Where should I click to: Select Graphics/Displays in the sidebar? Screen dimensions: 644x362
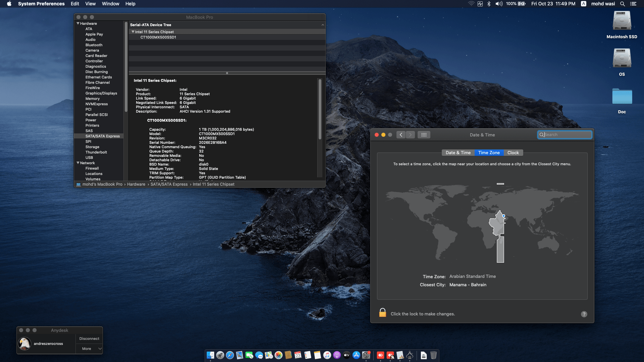tap(101, 93)
